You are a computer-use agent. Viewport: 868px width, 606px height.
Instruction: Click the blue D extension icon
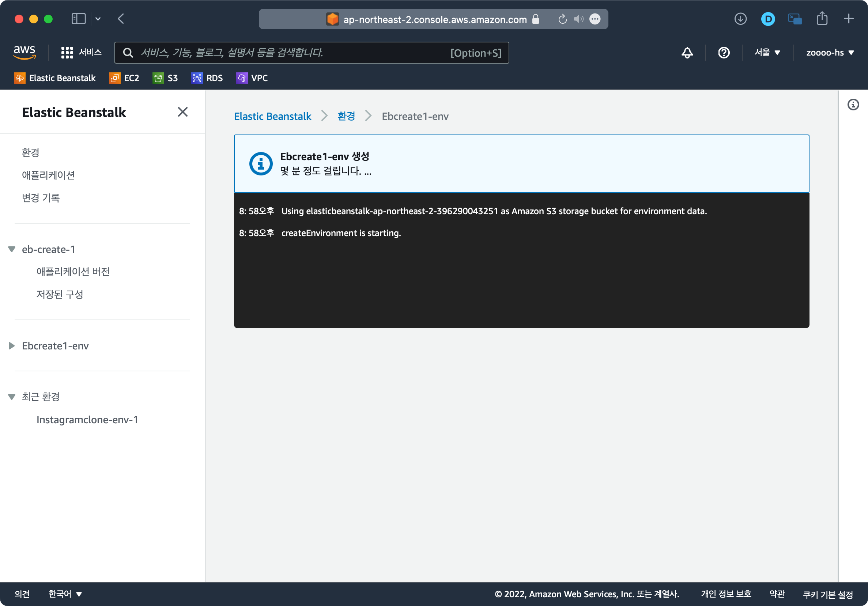tap(768, 19)
